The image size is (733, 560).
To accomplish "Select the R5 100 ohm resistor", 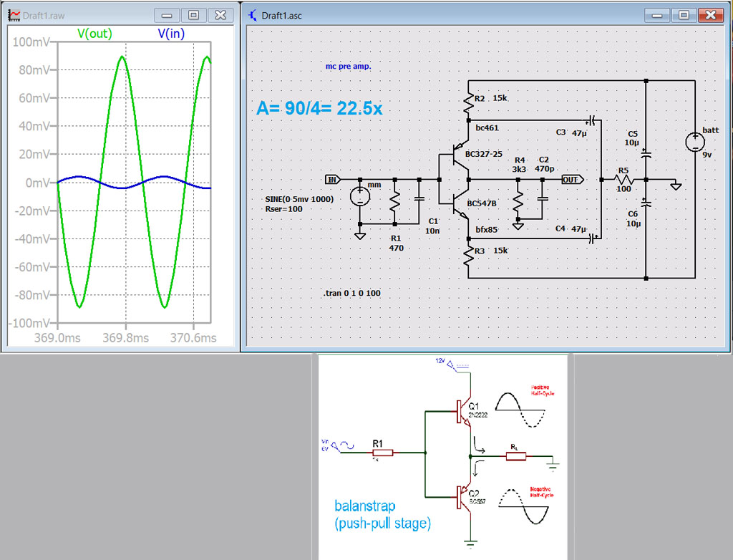I will click(623, 179).
